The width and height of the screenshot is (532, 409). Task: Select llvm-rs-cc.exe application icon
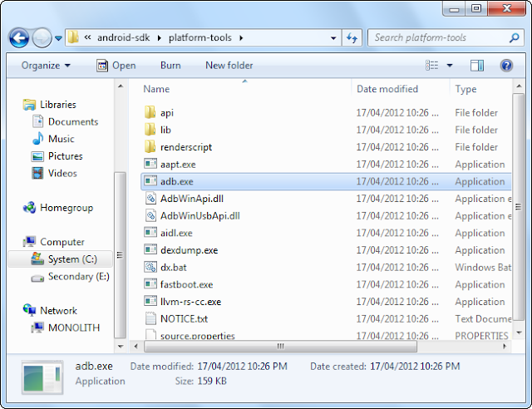point(150,302)
